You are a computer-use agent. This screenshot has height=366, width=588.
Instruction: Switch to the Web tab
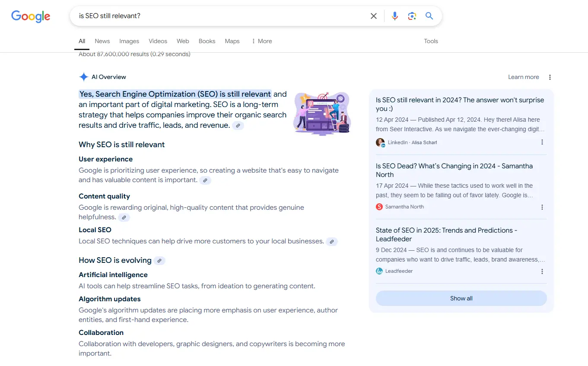[x=183, y=41]
